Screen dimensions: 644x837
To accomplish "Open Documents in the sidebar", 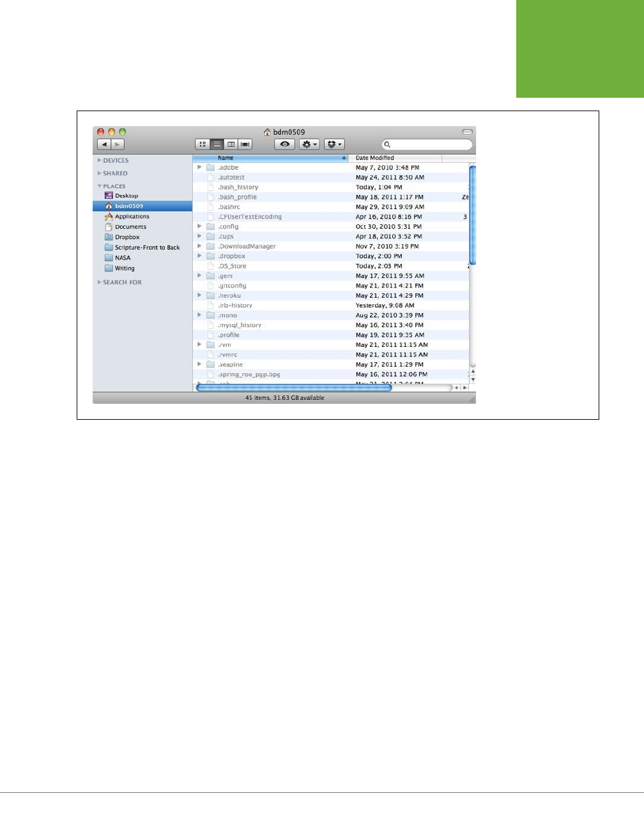I will (125, 227).
